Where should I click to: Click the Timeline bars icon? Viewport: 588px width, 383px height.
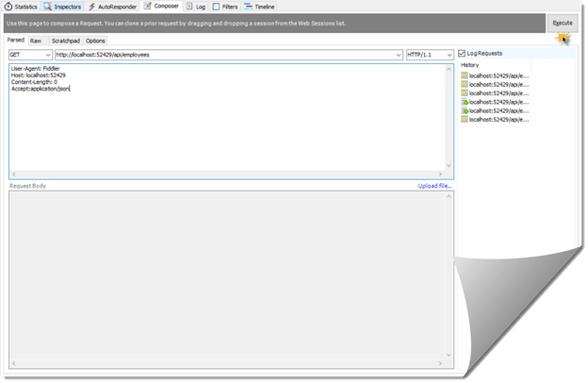coord(248,7)
